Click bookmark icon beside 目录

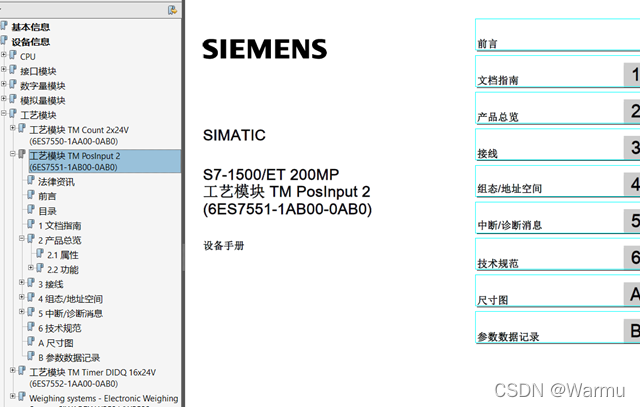(x=31, y=209)
